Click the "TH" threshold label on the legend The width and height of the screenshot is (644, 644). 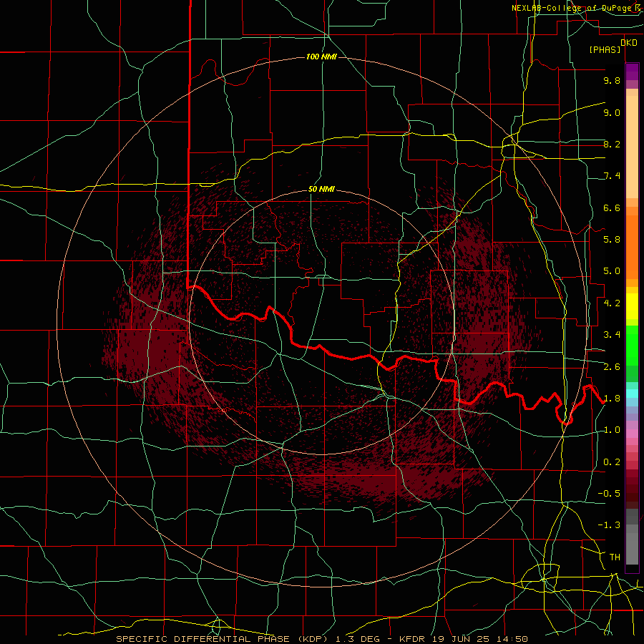click(615, 557)
